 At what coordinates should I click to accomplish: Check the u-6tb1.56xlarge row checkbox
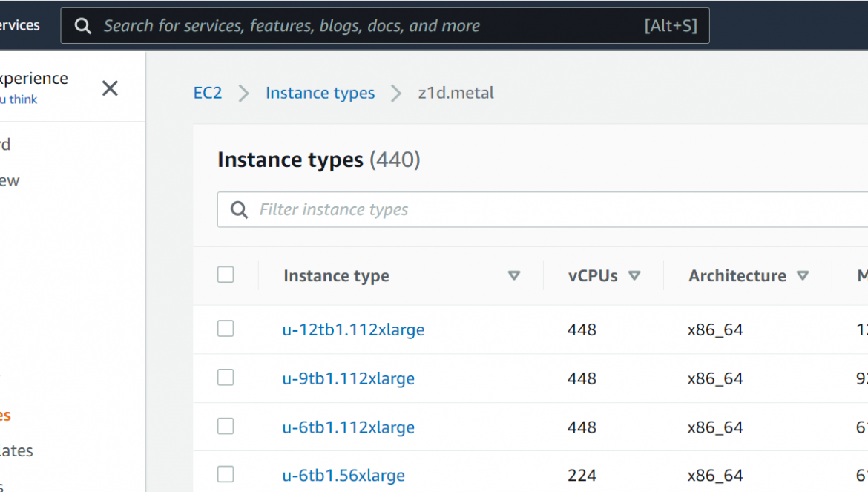click(226, 474)
